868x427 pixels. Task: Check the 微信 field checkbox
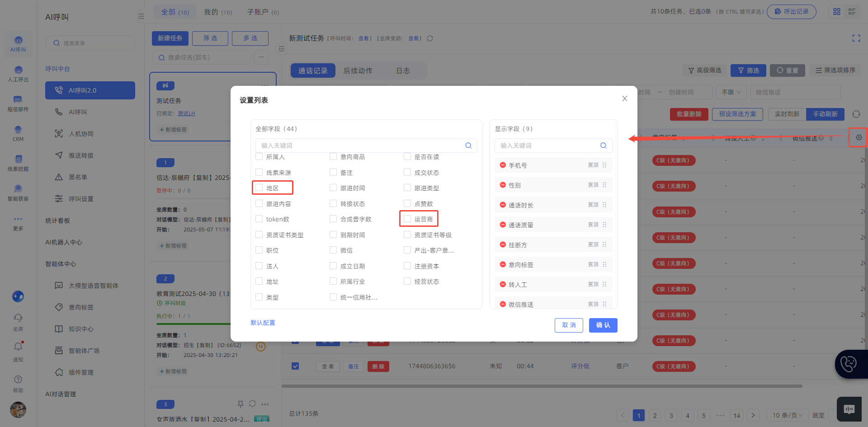point(333,250)
